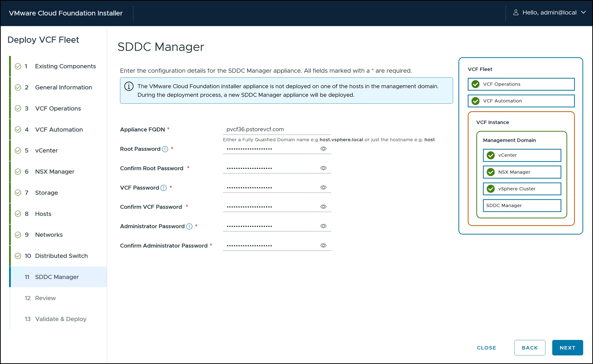Reveal Confirm Root Password with eye icon
This screenshot has height=364, width=593.
click(323, 168)
